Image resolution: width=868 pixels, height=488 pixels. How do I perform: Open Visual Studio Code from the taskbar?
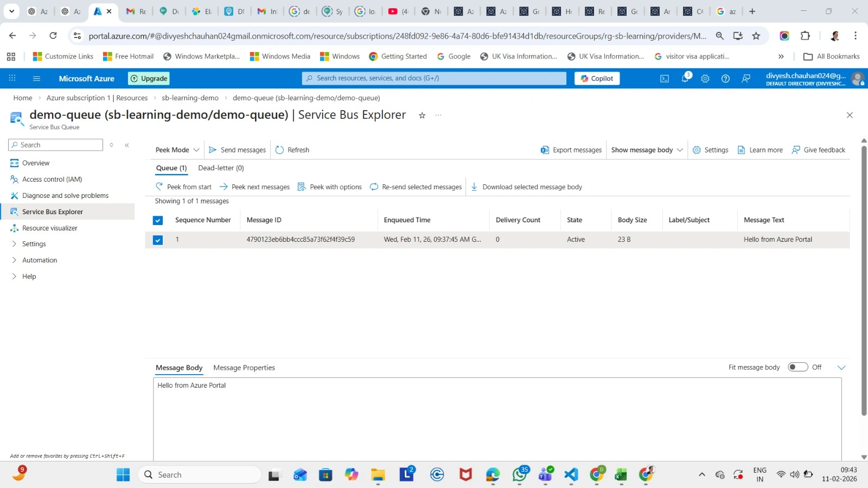pyautogui.click(x=571, y=475)
